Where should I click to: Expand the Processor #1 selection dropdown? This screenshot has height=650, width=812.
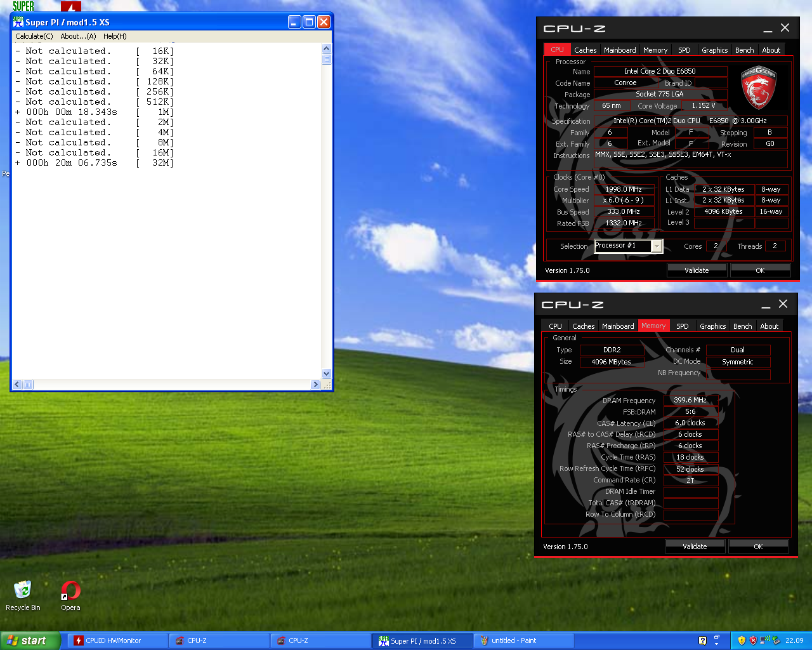coord(657,246)
